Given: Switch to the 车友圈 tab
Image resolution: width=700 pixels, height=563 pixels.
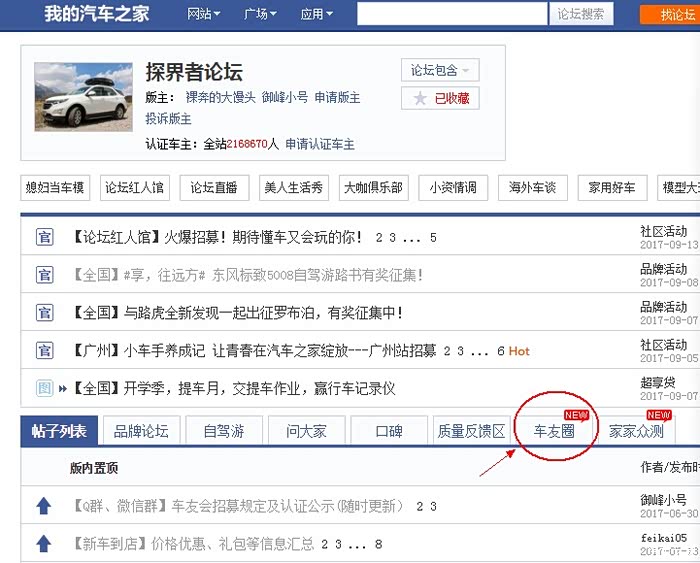Looking at the screenshot, I should 554,432.
